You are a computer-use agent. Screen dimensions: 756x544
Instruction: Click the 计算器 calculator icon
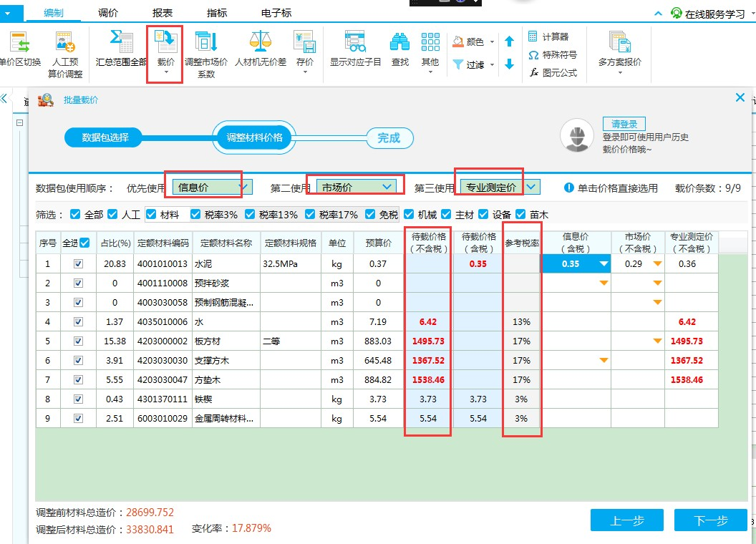point(533,37)
